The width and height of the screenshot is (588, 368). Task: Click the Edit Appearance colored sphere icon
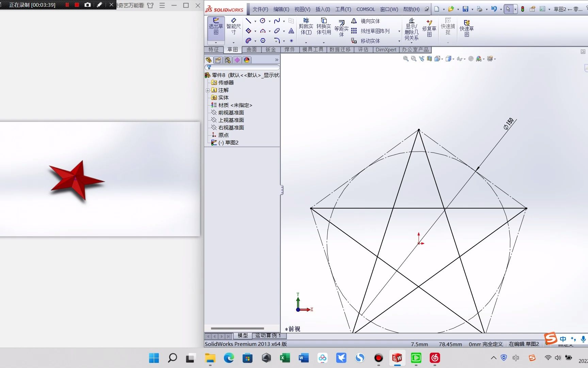(x=480, y=59)
